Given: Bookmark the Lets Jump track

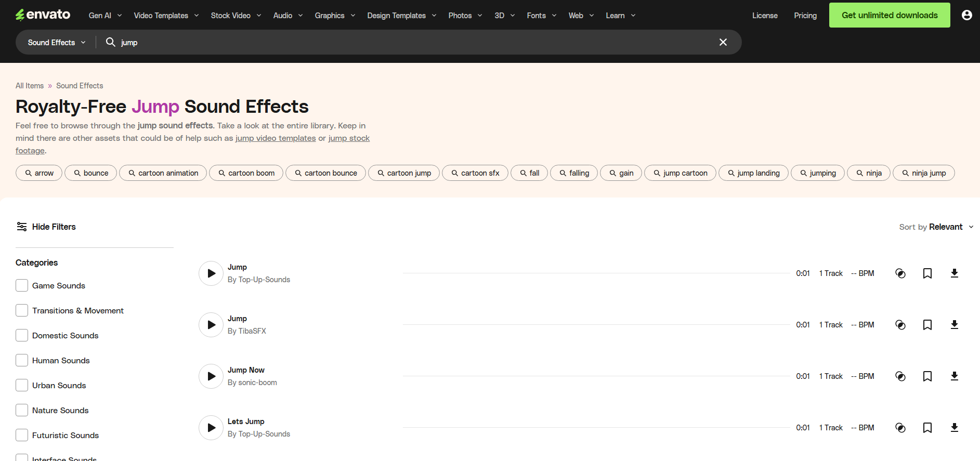Looking at the screenshot, I should (927, 428).
